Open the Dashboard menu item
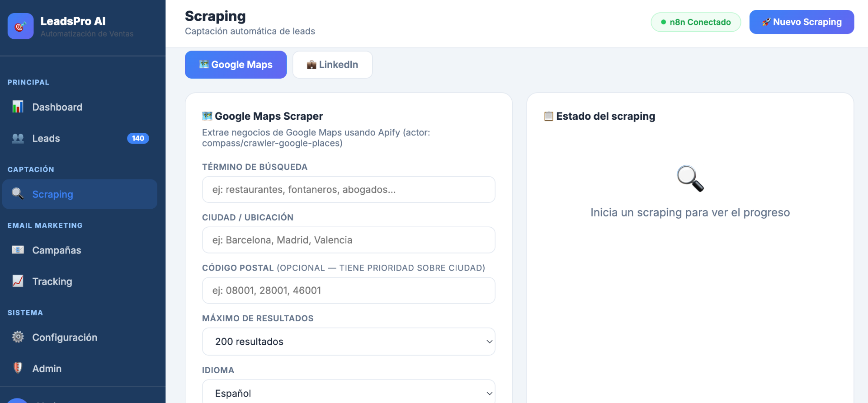 coord(80,107)
